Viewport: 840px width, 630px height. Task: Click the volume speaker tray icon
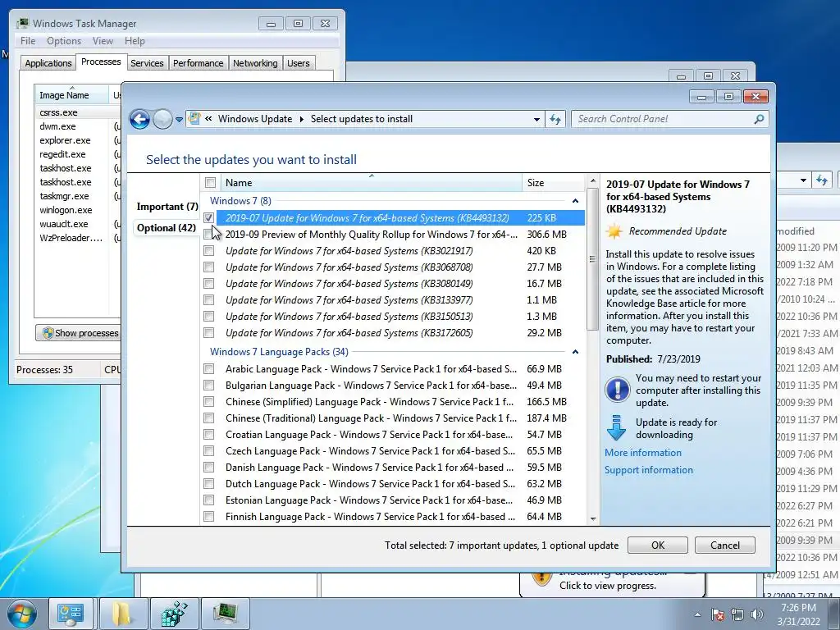point(756,614)
